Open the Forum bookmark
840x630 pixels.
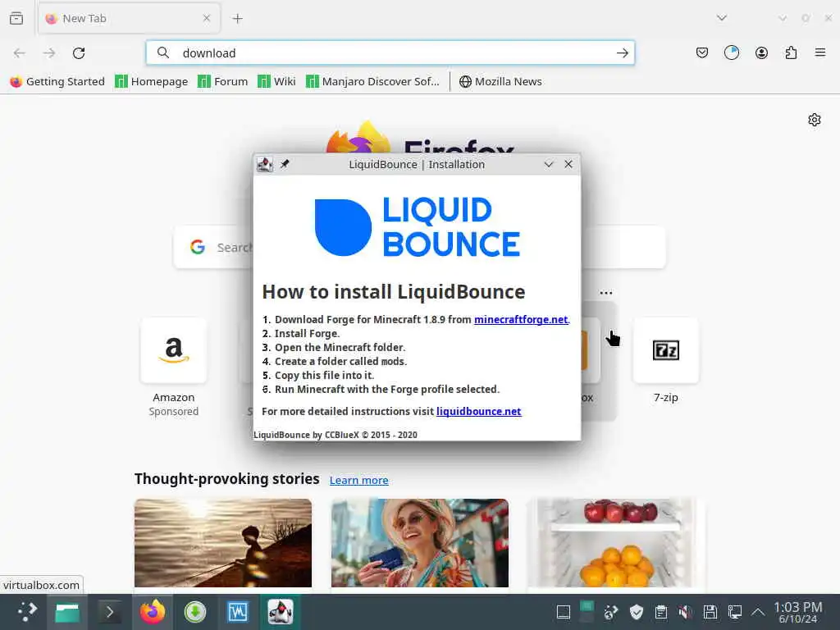(223, 81)
